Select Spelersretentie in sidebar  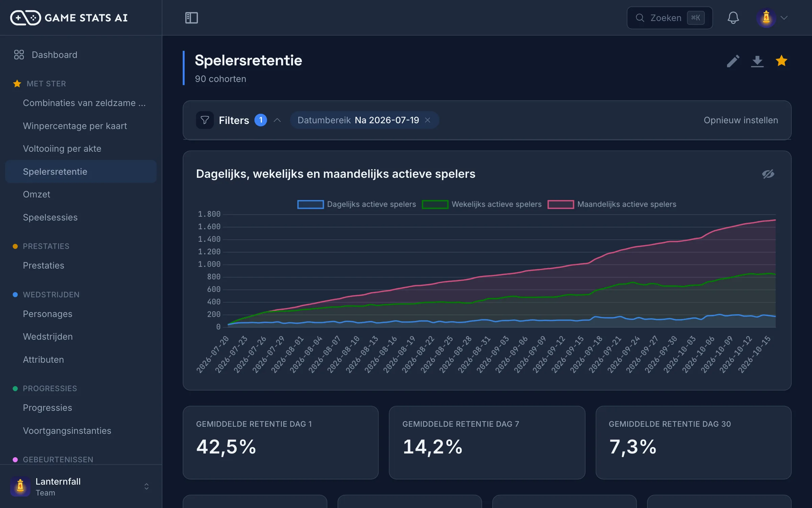pos(81,172)
